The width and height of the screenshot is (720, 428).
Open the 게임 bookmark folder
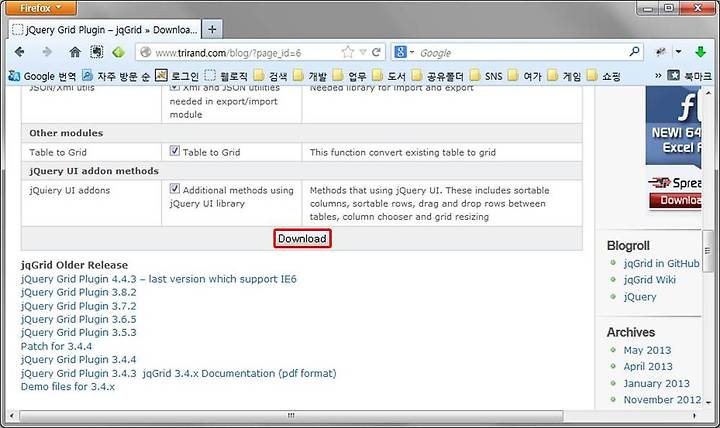point(565,76)
